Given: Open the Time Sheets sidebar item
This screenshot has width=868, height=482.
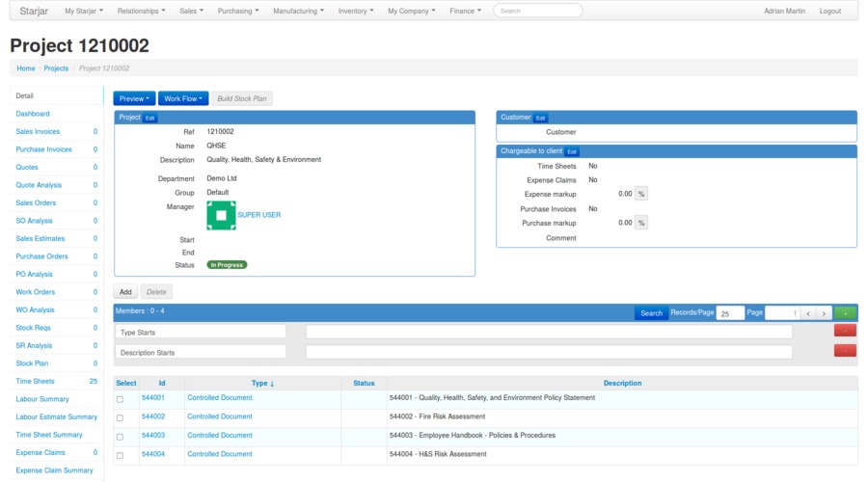Looking at the screenshot, I should [x=36, y=382].
